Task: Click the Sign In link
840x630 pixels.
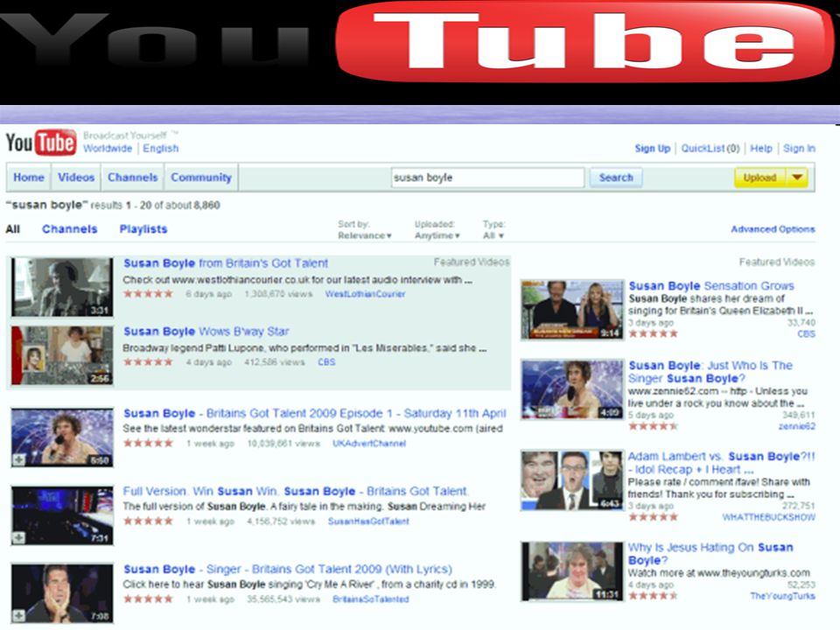Action: tap(799, 149)
